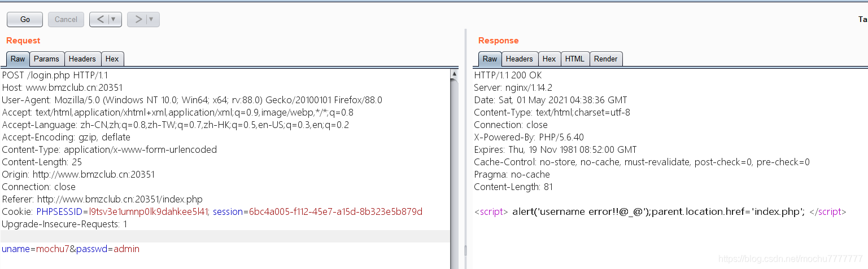Select the Request Raw tab
868x269 pixels.
coord(18,59)
